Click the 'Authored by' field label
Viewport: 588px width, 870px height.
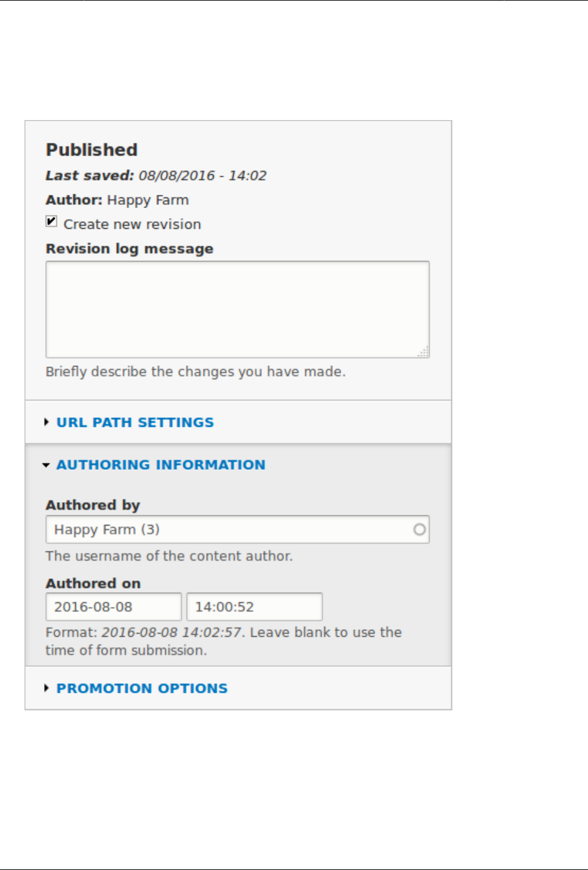tap(93, 505)
